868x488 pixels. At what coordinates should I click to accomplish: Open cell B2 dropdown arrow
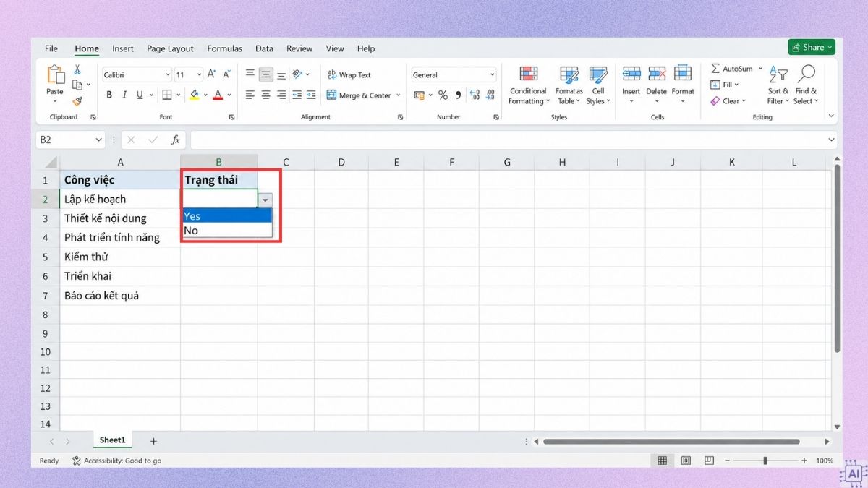[265, 200]
